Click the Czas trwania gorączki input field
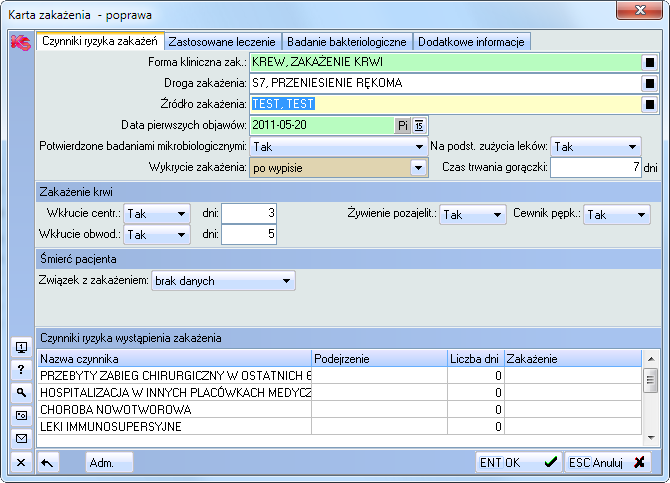Viewport: 670px width, 483px height. (x=594, y=167)
